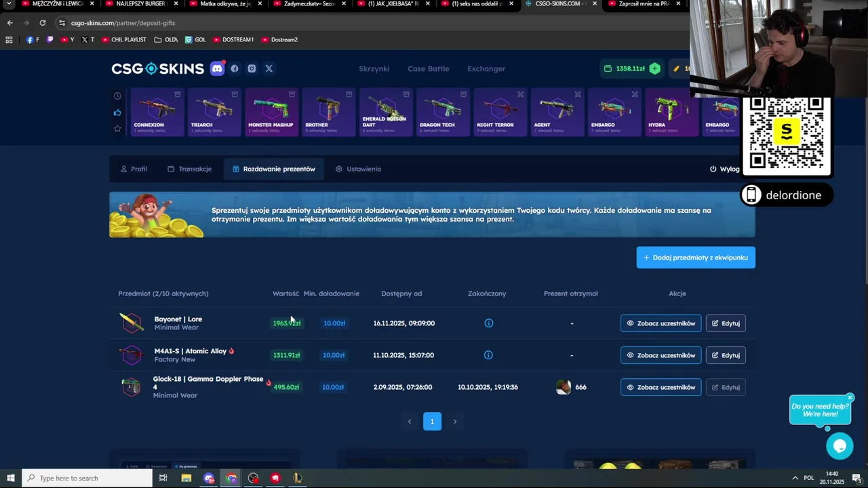
Task: Open the live chat bubble icon
Action: point(840,445)
